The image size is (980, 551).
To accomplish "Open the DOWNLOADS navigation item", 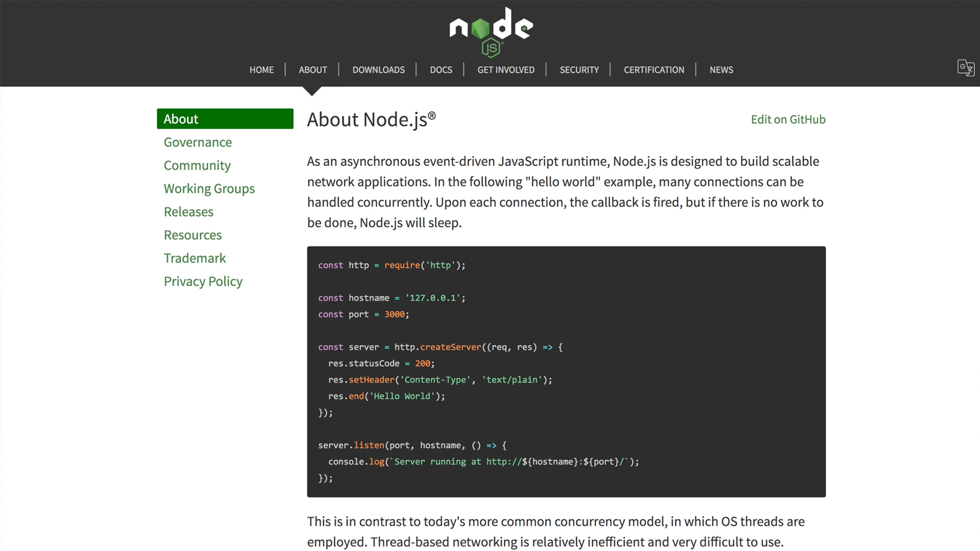I will pyautogui.click(x=378, y=70).
